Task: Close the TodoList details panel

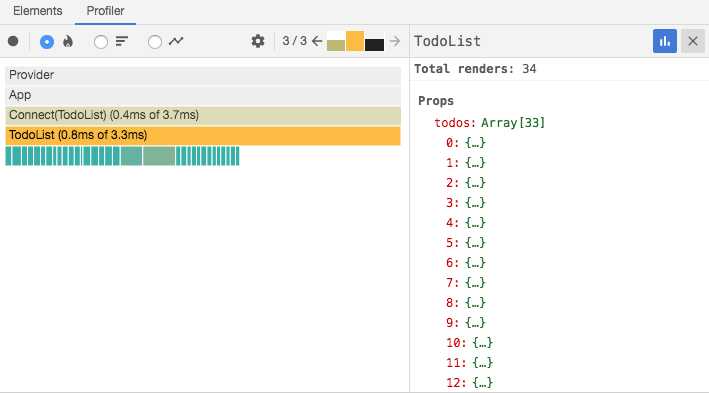Action: click(x=693, y=41)
